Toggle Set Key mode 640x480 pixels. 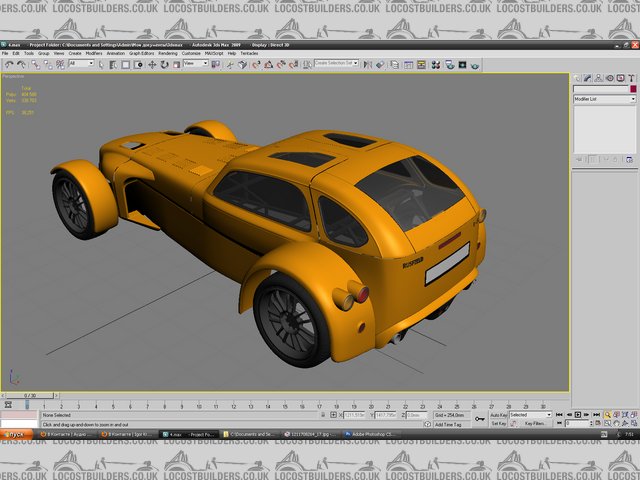[x=498, y=424]
